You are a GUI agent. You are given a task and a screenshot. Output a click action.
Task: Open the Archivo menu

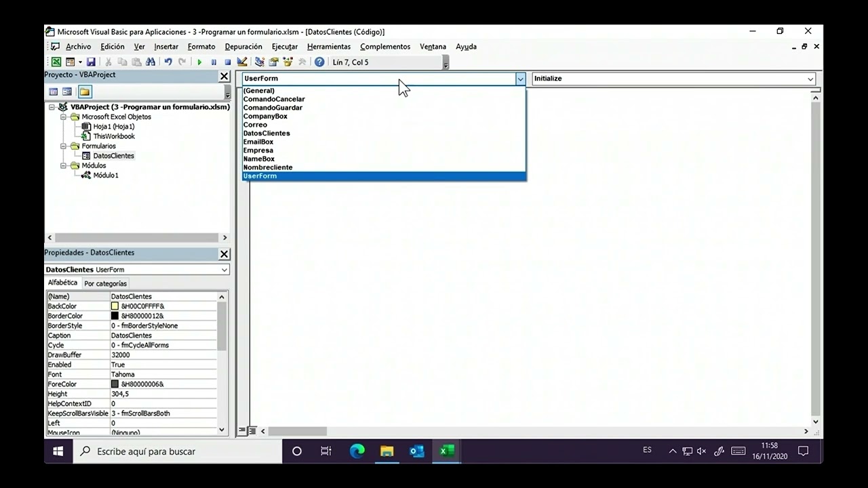click(78, 47)
